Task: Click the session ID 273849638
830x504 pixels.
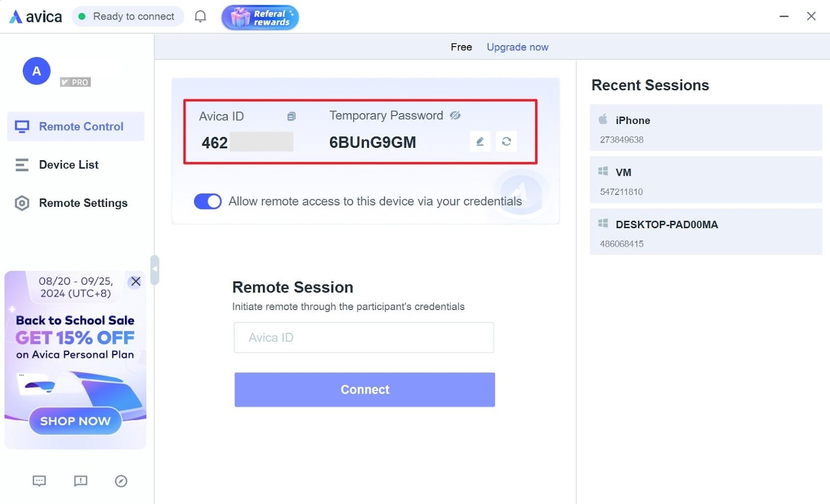Action: (621, 139)
